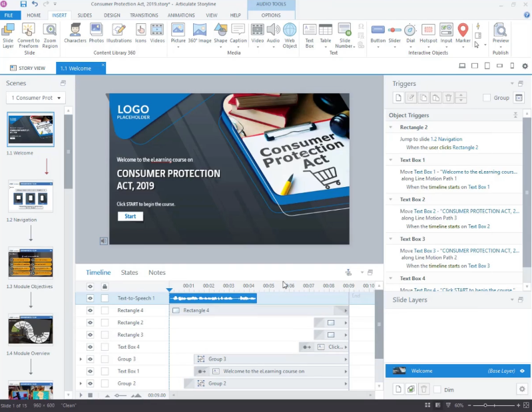Viewport: 532px width, 412px height.
Task: Expand Group 3 in the timeline
Action: pyautogui.click(x=81, y=359)
